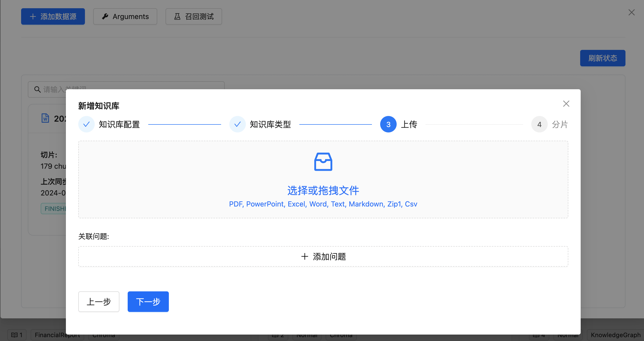Click 下一步 to proceed
This screenshot has width=644, height=341.
(x=148, y=301)
